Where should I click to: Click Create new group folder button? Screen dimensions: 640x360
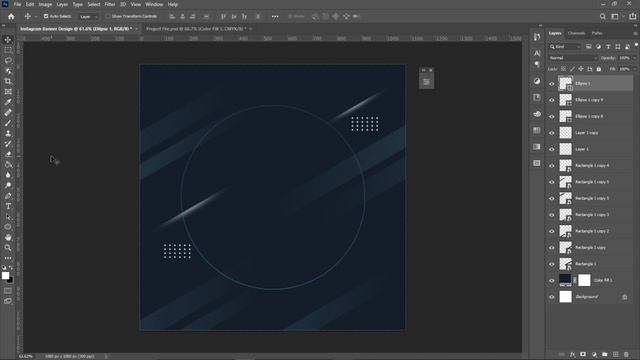point(604,355)
